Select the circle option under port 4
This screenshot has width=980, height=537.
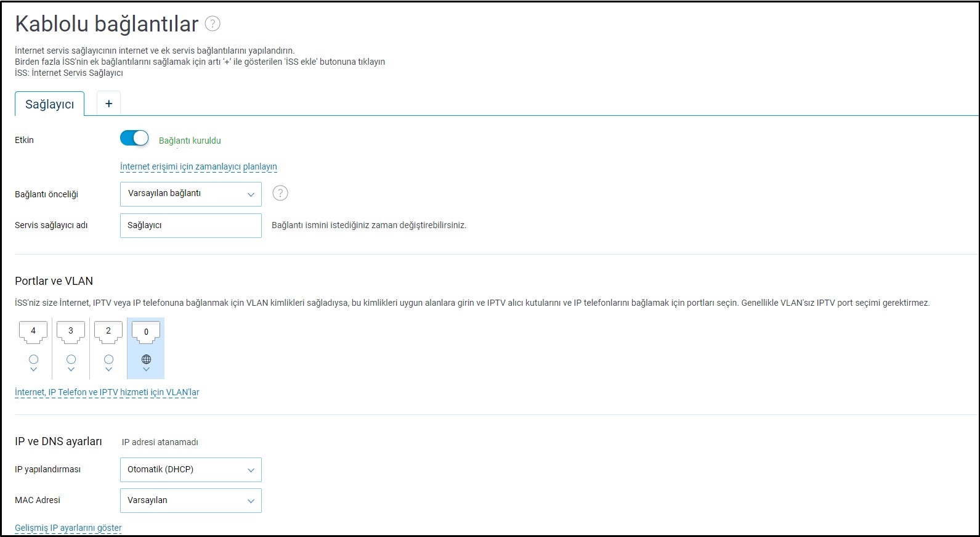tap(33, 359)
